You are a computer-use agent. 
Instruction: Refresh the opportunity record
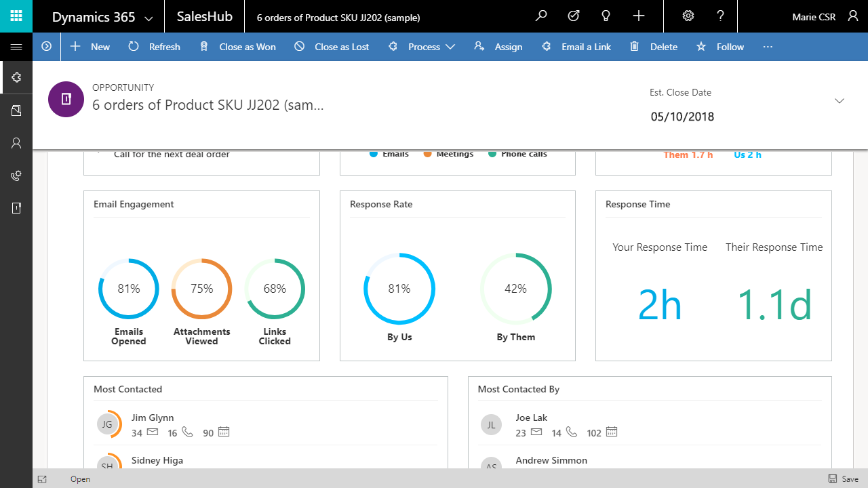155,47
